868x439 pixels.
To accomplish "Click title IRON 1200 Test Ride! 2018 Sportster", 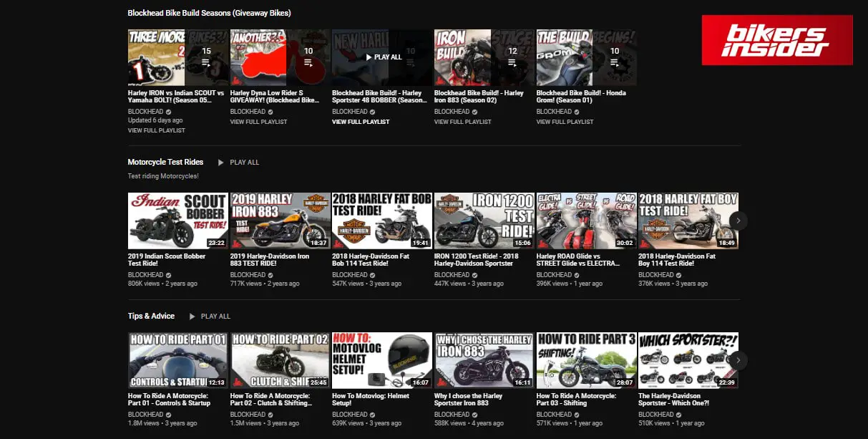I will tap(477, 260).
